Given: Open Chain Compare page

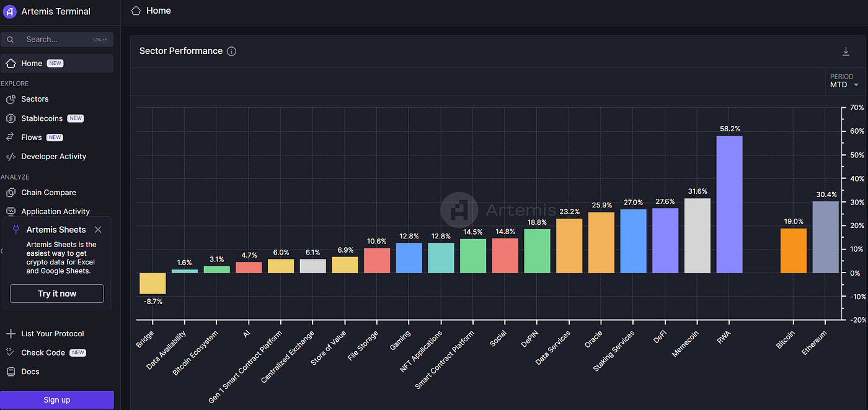Looking at the screenshot, I should click(48, 193).
